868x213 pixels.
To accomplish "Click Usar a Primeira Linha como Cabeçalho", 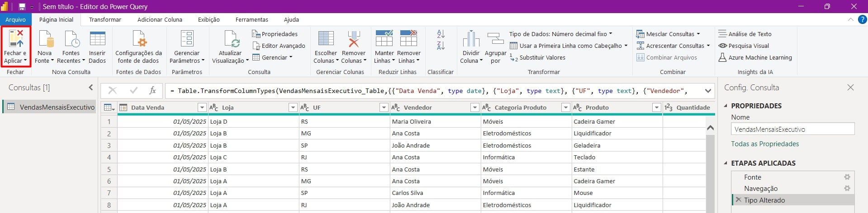I will click(569, 46).
